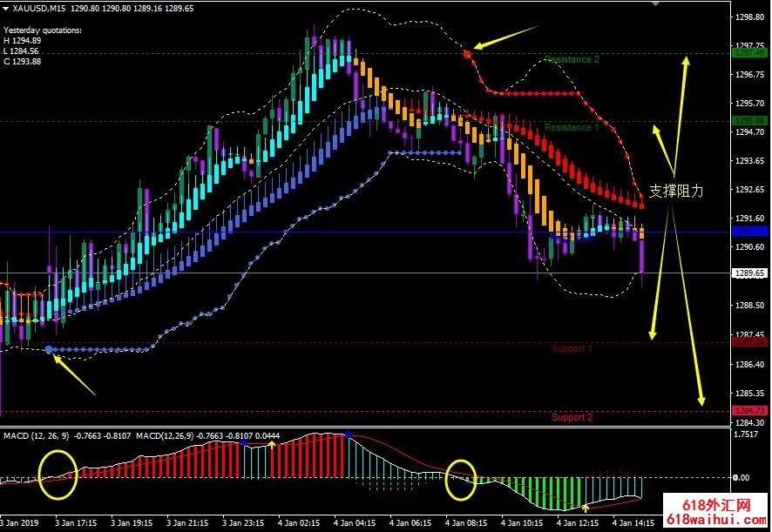Image resolution: width=772 pixels, height=532 pixels.
Task: Click the left yellow circle in MACD panel
Action: click(58, 475)
